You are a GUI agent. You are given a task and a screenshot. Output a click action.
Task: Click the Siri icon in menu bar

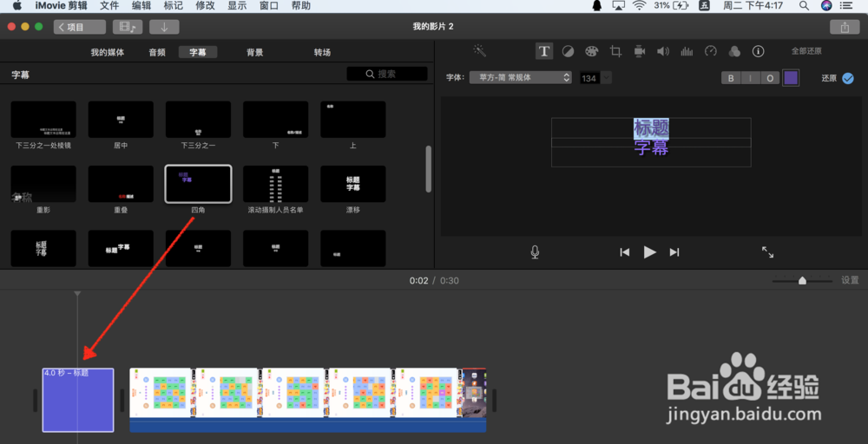(826, 5)
